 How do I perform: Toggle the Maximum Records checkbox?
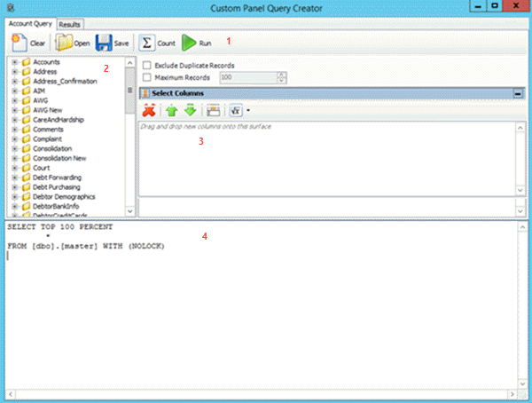tap(147, 77)
